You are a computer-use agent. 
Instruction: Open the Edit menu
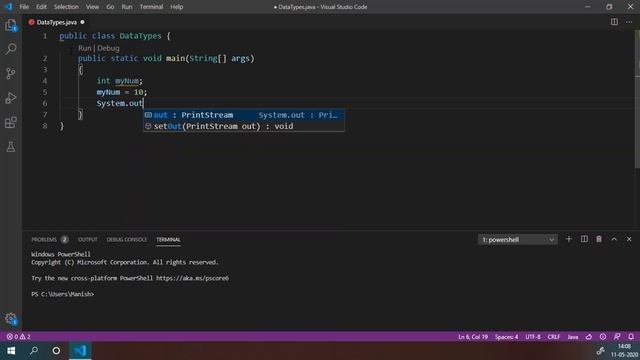click(x=41, y=7)
